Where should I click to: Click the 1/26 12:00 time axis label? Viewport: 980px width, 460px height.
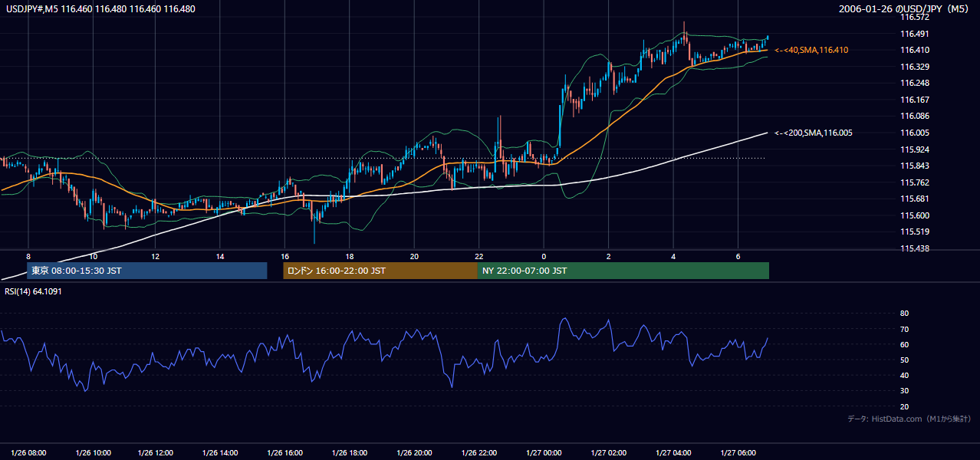[x=157, y=453]
